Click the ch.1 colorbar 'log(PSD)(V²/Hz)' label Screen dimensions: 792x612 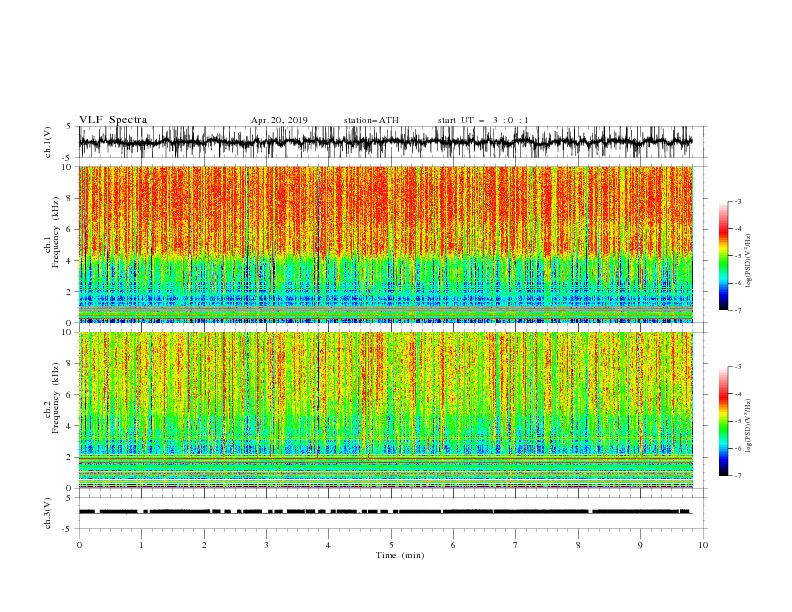[x=749, y=261]
